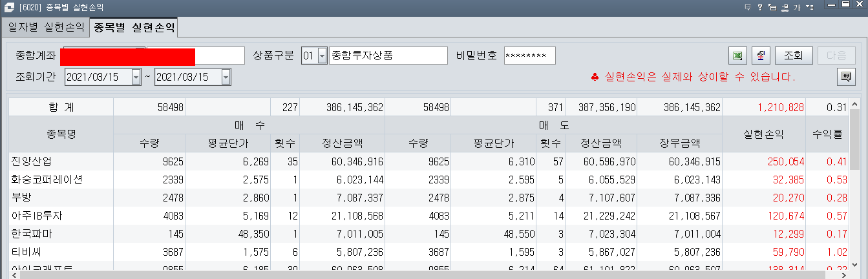Click the 수익률 column header
The height and width of the screenshot is (279, 868).
click(x=828, y=134)
